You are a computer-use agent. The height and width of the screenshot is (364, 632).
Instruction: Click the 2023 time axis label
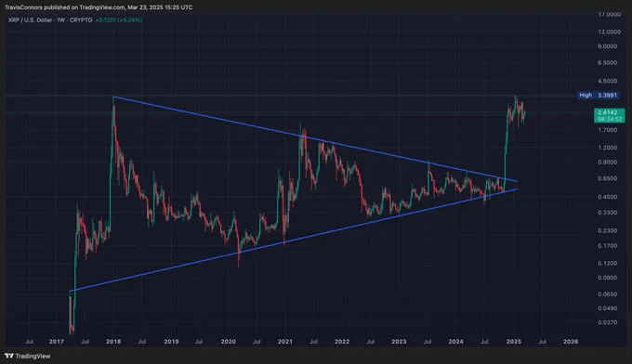coord(399,342)
